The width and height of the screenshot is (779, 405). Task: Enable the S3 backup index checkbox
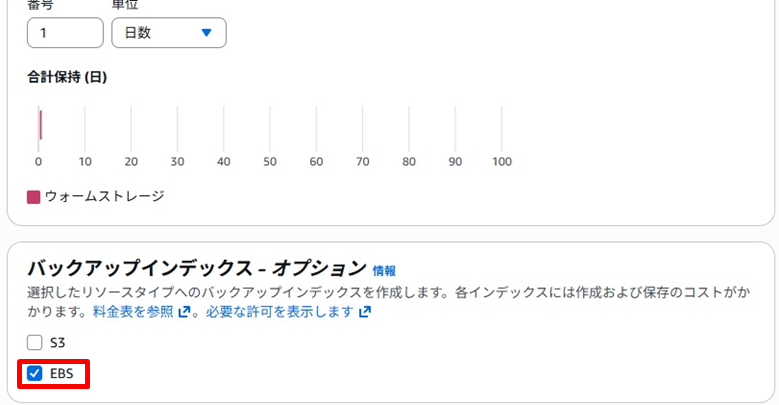pos(34,342)
